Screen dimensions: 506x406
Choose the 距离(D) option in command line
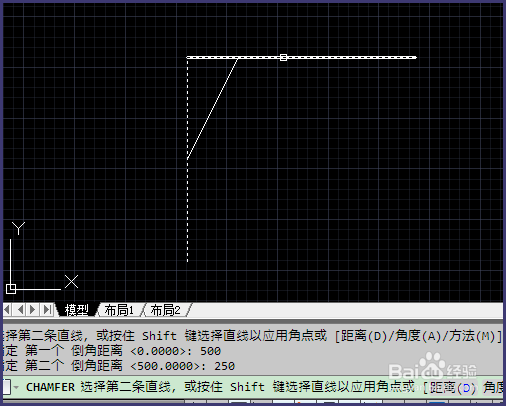pyautogui.click(x=452, y=387)
